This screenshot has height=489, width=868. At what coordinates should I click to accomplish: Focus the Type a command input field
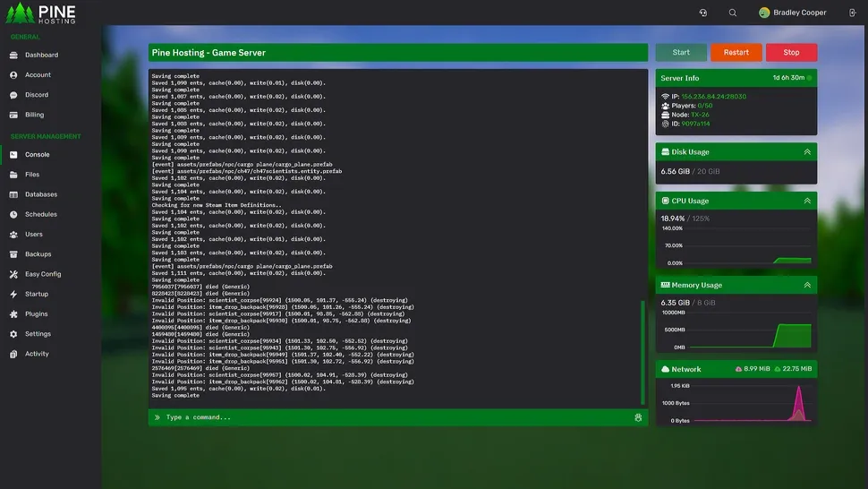click(x=394, y=417)
